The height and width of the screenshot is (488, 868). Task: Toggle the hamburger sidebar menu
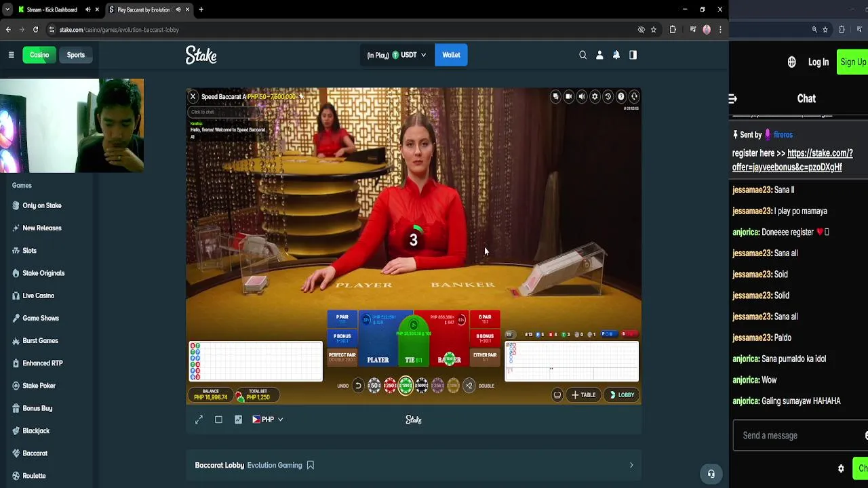click(x=11, y=55)
